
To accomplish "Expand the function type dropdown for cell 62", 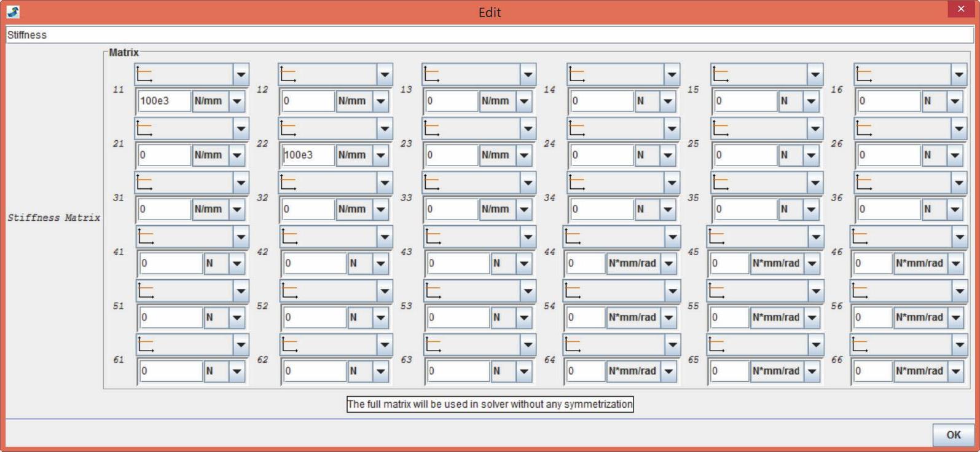I will point(385,345).
